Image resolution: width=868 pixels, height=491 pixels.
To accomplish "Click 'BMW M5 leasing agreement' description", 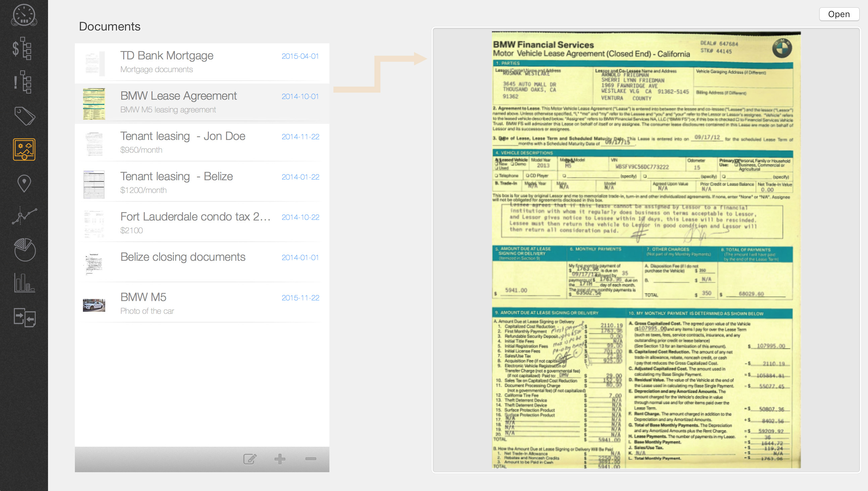I will coord(168,110).
